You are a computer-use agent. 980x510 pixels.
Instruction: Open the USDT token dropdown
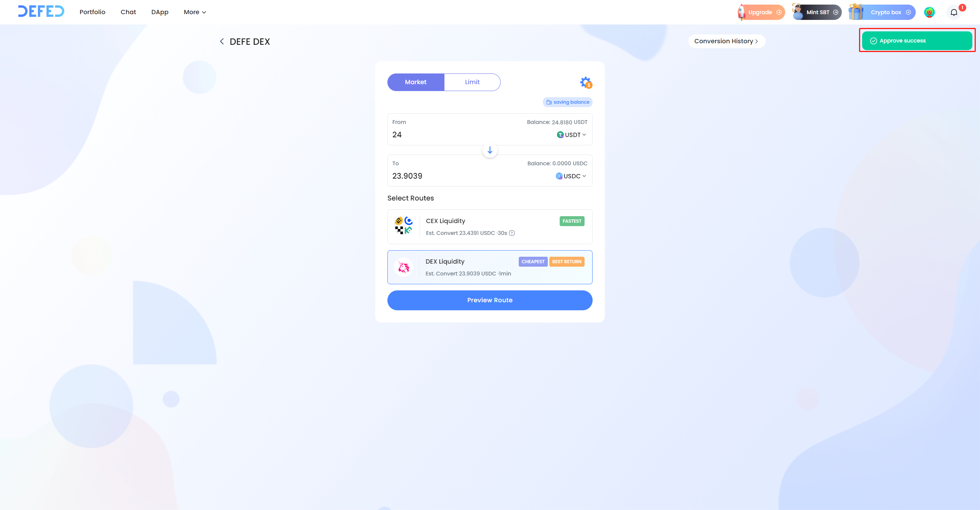click(x=571, y=135)
